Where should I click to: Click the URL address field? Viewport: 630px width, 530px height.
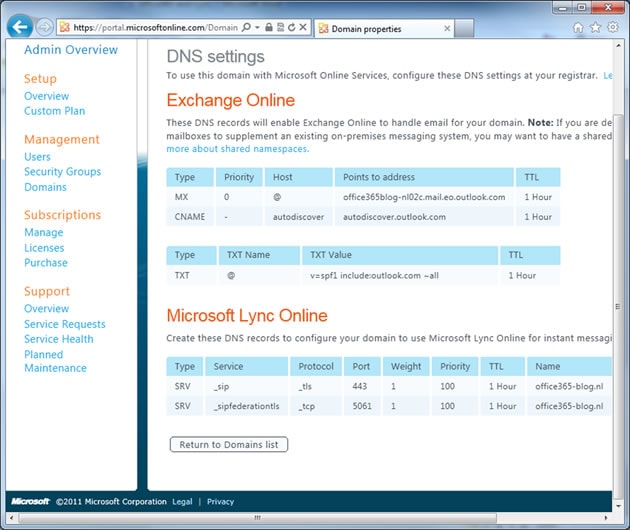pyautogui.click(x=155, y=27)
